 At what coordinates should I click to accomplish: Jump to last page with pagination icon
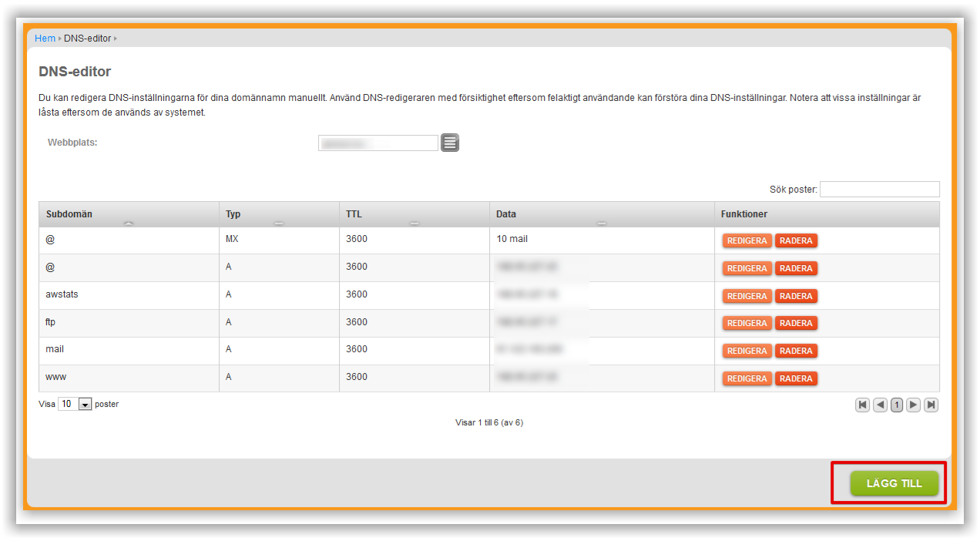tap(931, 404)
